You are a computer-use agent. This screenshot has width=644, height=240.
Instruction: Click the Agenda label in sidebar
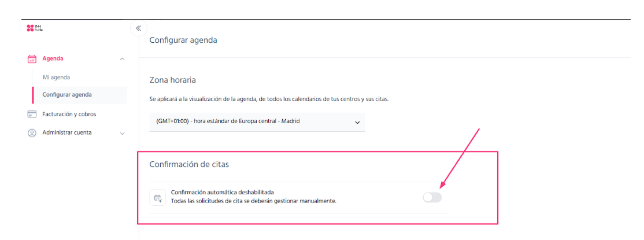(x=53, y=58)
